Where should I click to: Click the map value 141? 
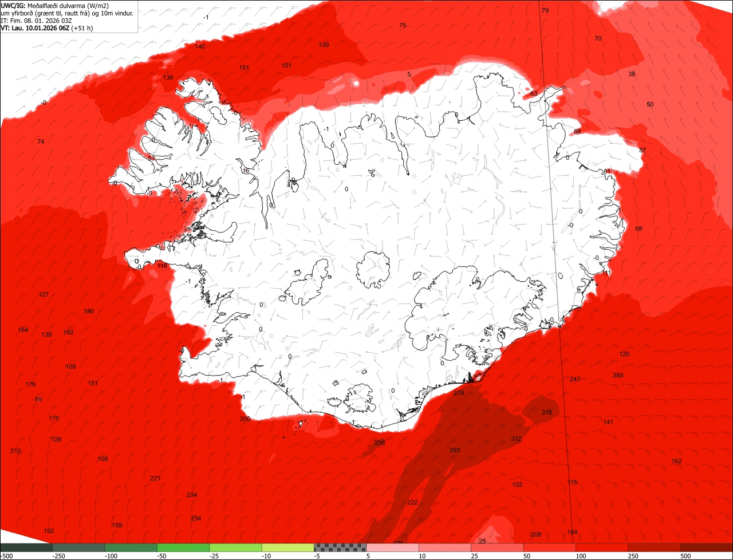point(608,422)
